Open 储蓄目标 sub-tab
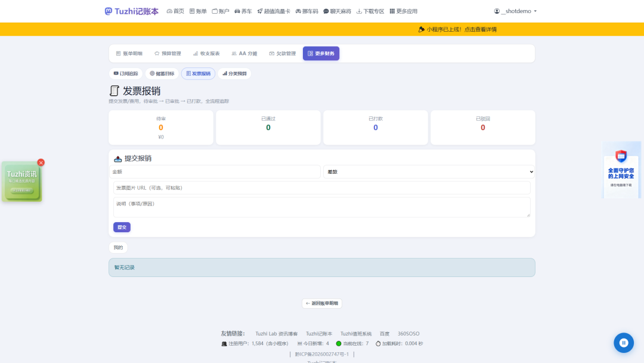 162,73
